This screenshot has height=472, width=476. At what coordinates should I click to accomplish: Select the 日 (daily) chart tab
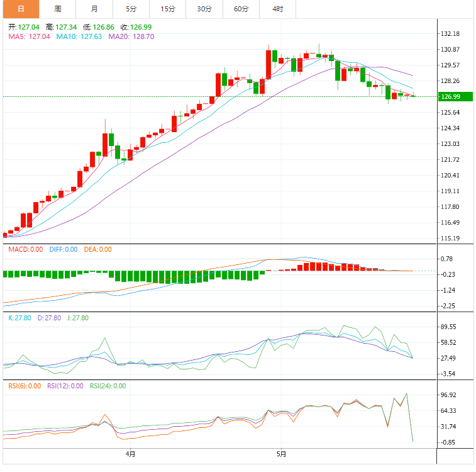click(20, 9)
